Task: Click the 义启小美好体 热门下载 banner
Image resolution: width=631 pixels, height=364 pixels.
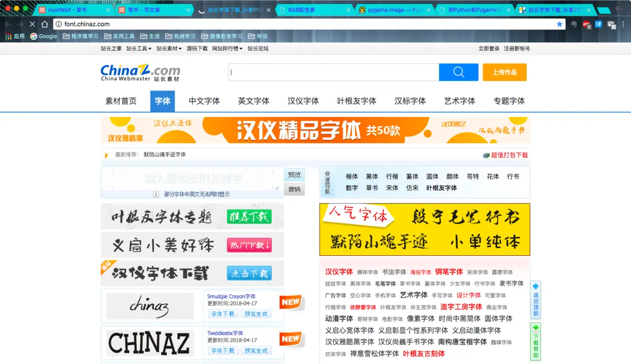Action: click(x=192, y=245)
